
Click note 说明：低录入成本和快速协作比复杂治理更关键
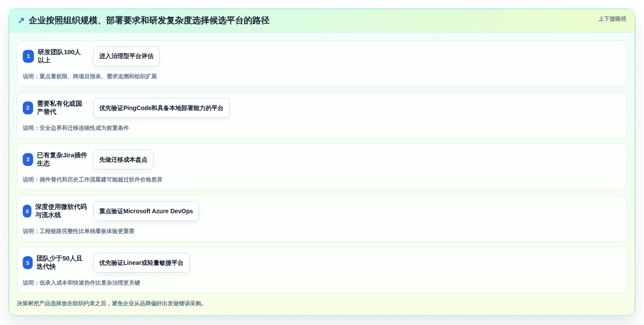tap(81, 283)
